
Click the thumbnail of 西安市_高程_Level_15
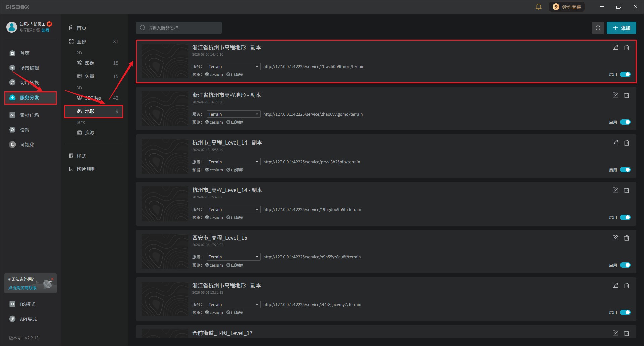click(x=165, y=251)
